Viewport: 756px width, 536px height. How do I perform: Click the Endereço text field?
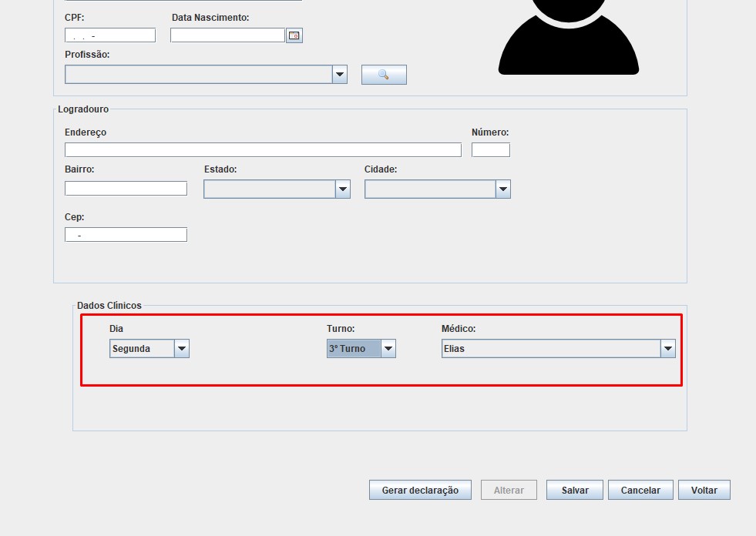coord(263,150)
